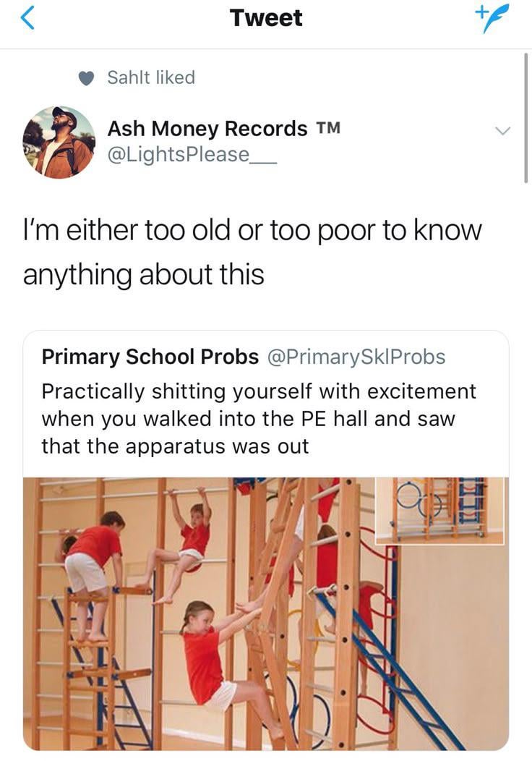Viewport: 532px width, 761px height.
Task: Click the heart icon beside Sahlt liked
Action: 86,78
